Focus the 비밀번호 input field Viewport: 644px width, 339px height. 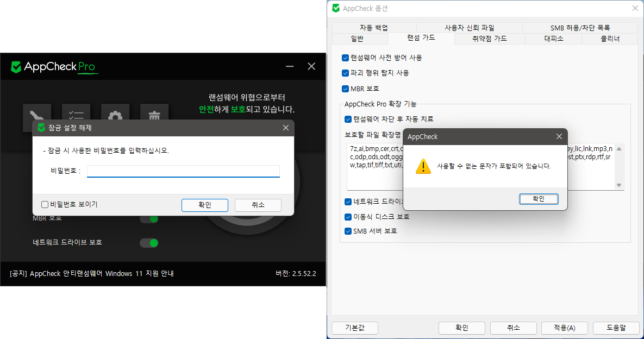183,171
